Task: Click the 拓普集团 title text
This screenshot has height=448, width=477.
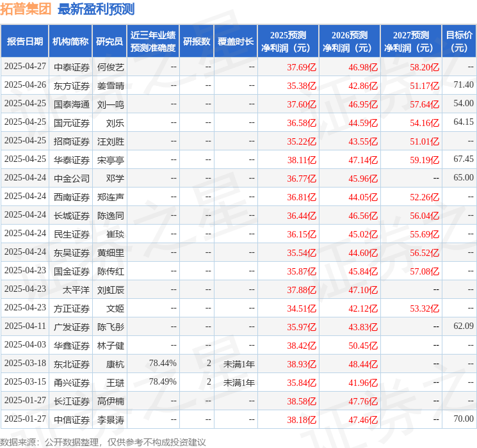Action: tap(26, 9)
